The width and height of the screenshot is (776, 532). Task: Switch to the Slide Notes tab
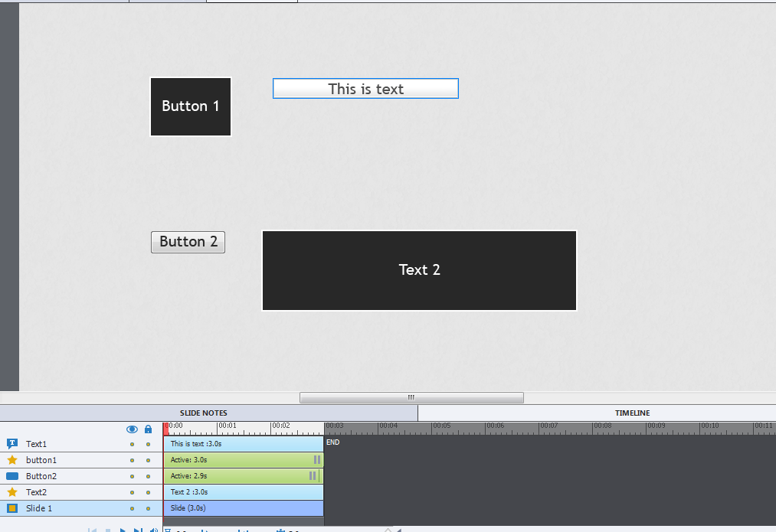203,413
